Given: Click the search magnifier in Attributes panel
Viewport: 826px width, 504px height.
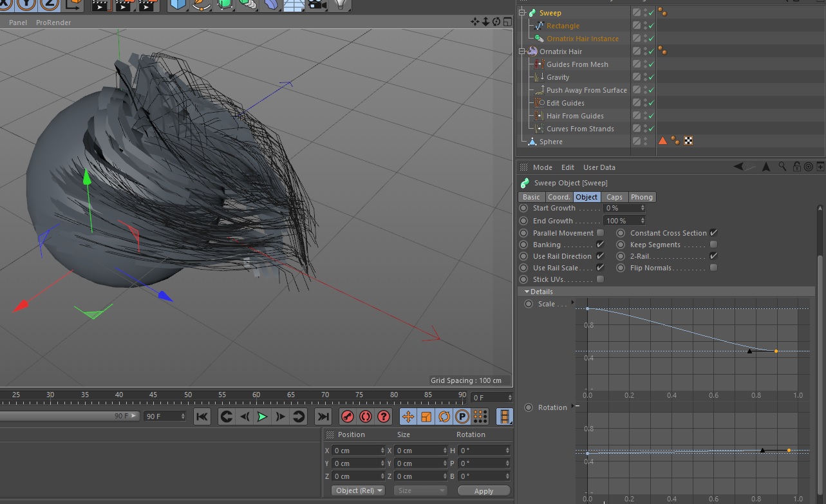Looking at the screenshot, I should tap(782, 167).
